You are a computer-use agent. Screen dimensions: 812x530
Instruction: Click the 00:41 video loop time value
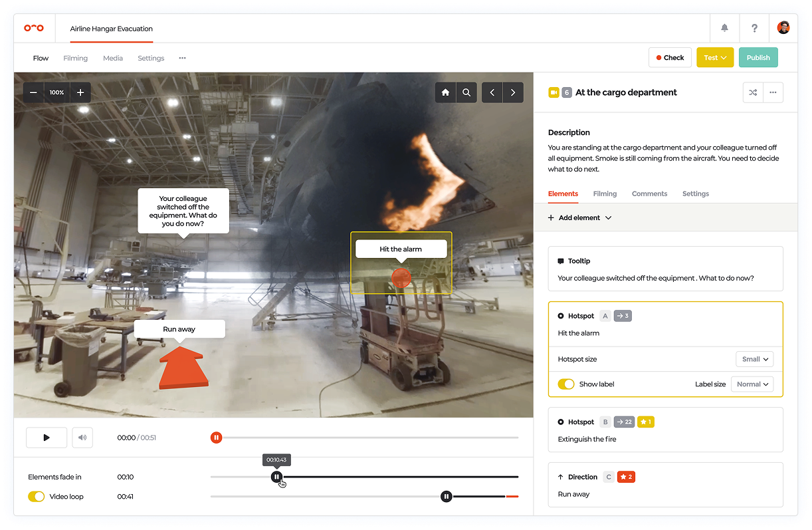tap(126, 496)
